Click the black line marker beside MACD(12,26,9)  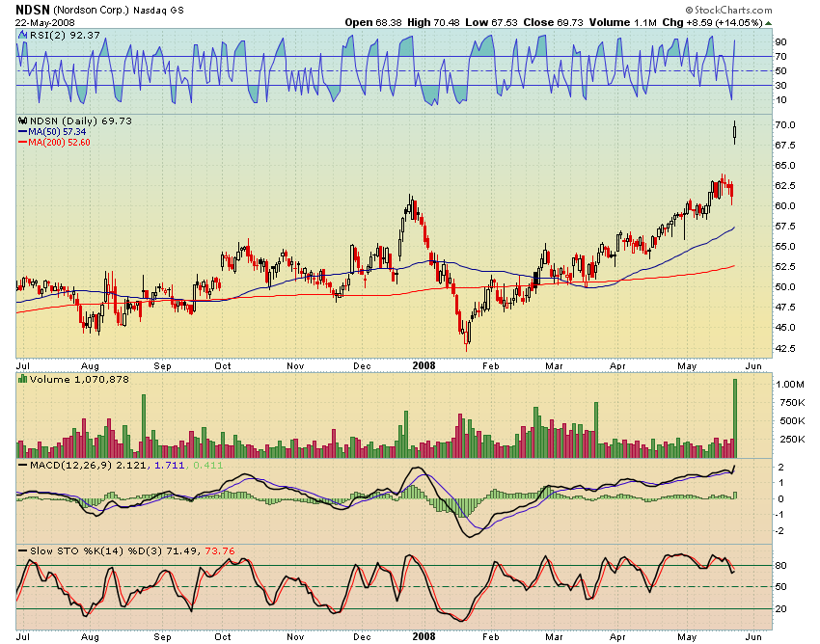coord(23,465)
